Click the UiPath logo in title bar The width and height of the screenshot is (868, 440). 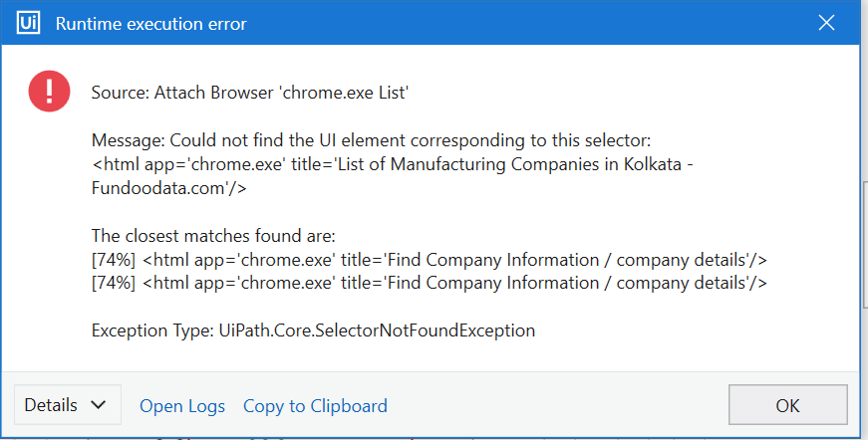point(29,22)
